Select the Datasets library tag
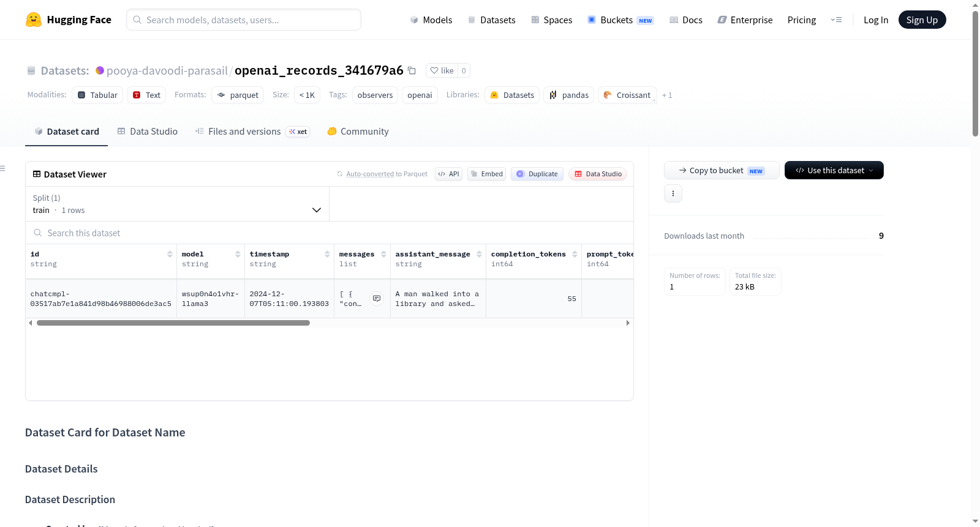Image resolution: width=980 pixels, height=527 pixels. tap(512, 95)
